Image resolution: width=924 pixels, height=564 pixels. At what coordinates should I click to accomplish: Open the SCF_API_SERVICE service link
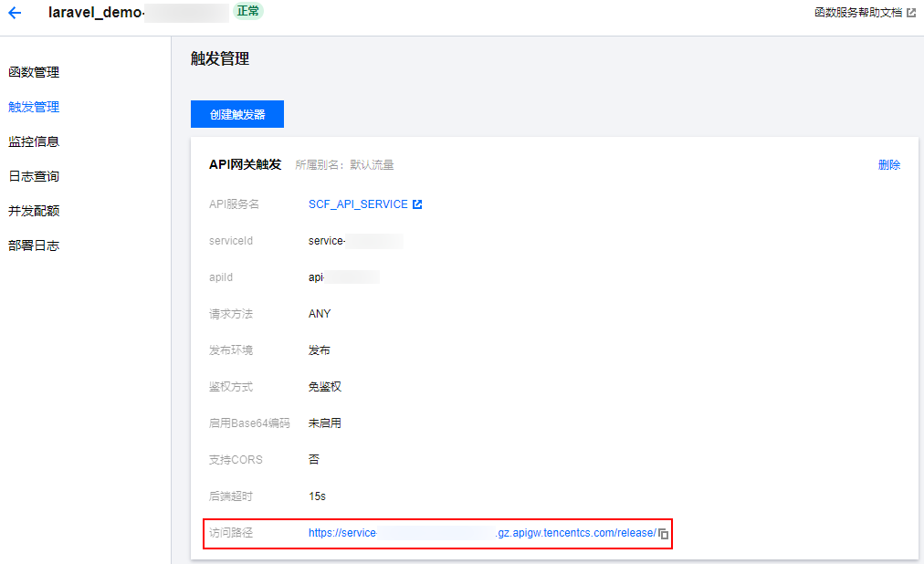pos(356,204)
